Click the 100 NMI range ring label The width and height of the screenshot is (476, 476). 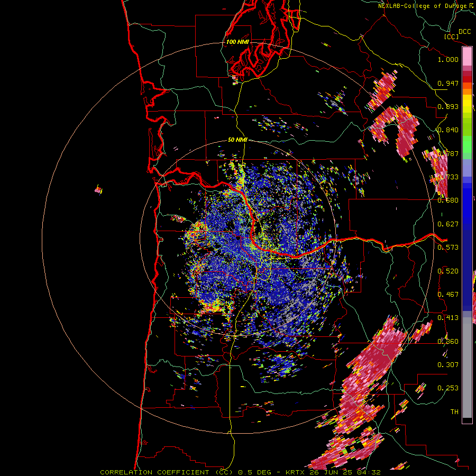[237, 42]
